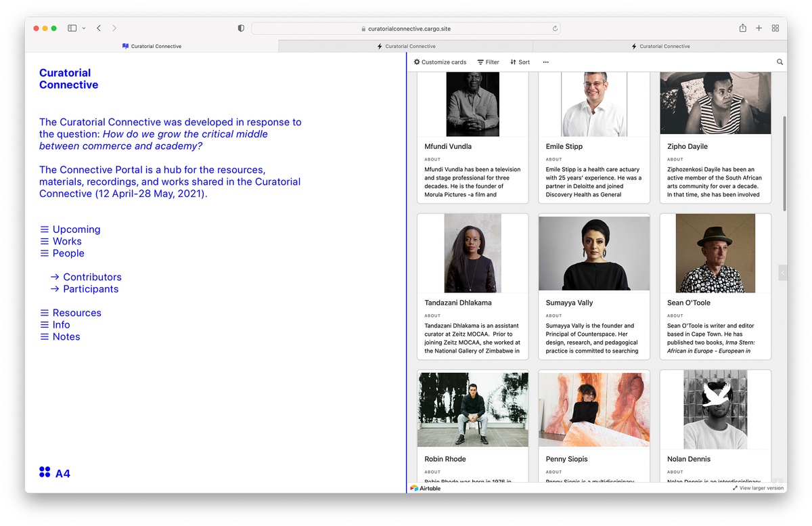Reload the page with the refresh icon

tap(555, 28)
